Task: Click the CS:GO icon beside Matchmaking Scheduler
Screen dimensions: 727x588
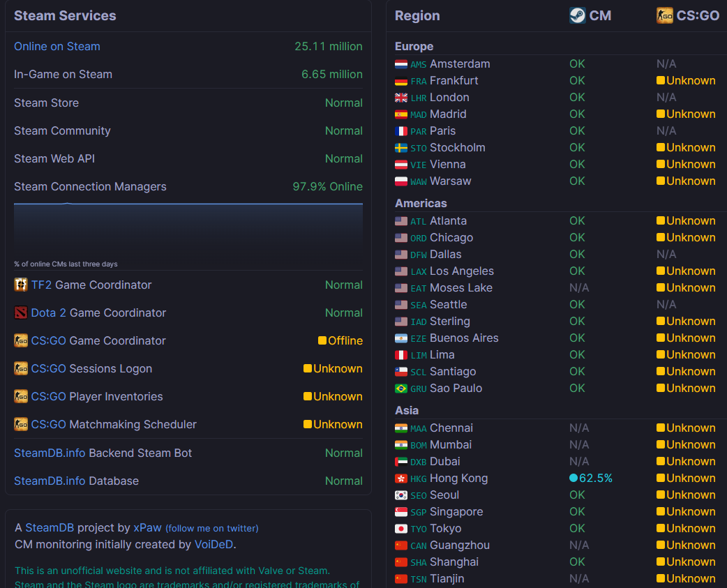Action: 21,424
